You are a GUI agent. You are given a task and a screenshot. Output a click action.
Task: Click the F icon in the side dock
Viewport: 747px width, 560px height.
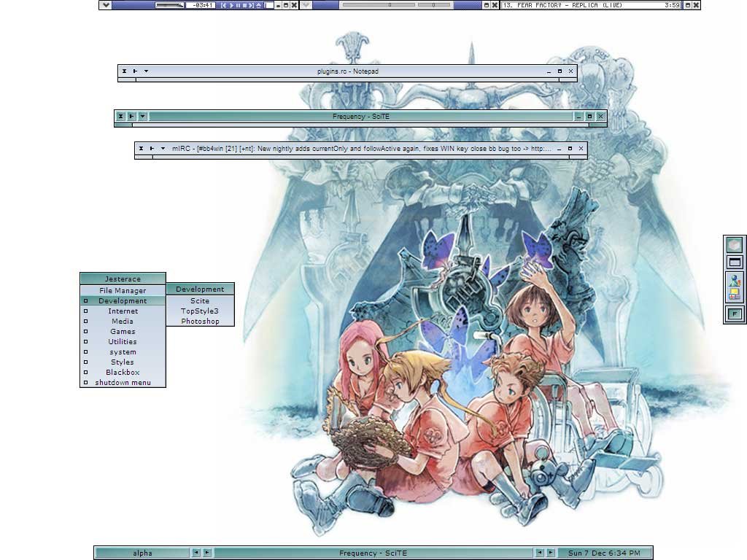tap(735, 314)
